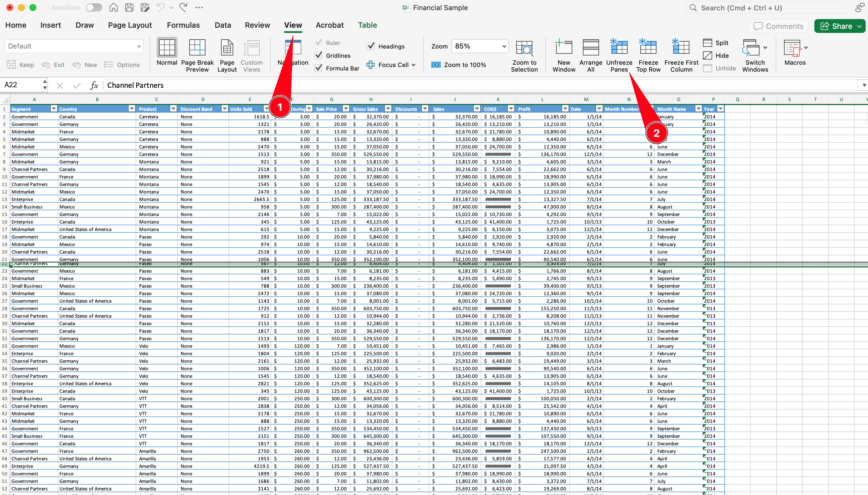Image resolution: width=868 pixels, height=495 pixels.
Task: Click the Name Box showing A22
Action: [22, 85]
